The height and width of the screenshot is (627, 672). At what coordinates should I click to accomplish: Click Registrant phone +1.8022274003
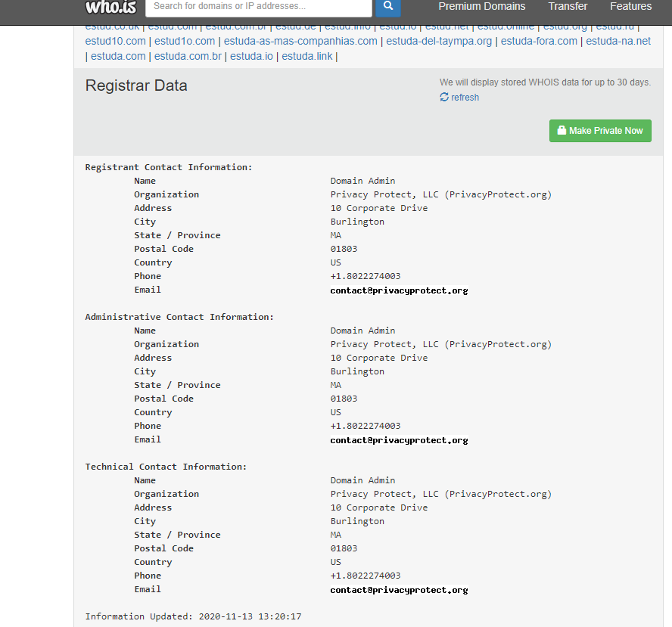point(366,276)
